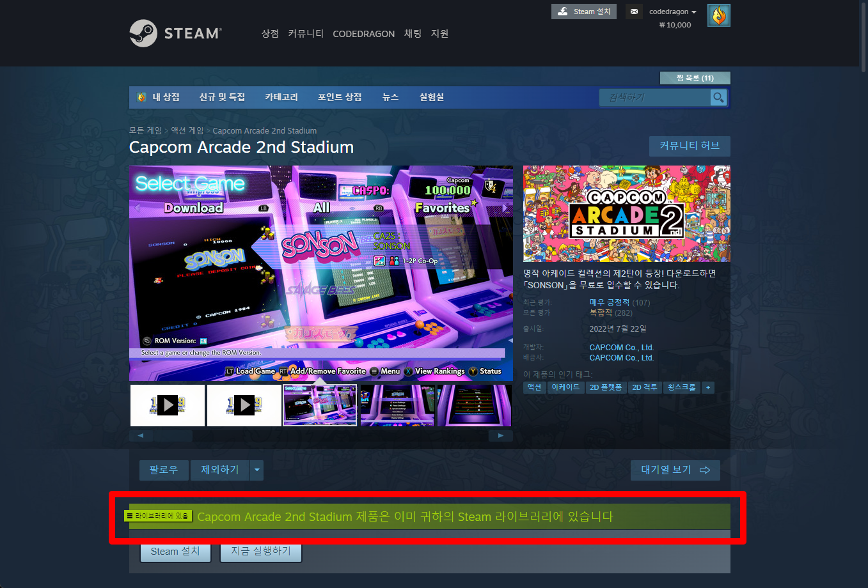Open the 지원 menu
The width and height of the screenshot is (868, 588).
pos(440,33)
